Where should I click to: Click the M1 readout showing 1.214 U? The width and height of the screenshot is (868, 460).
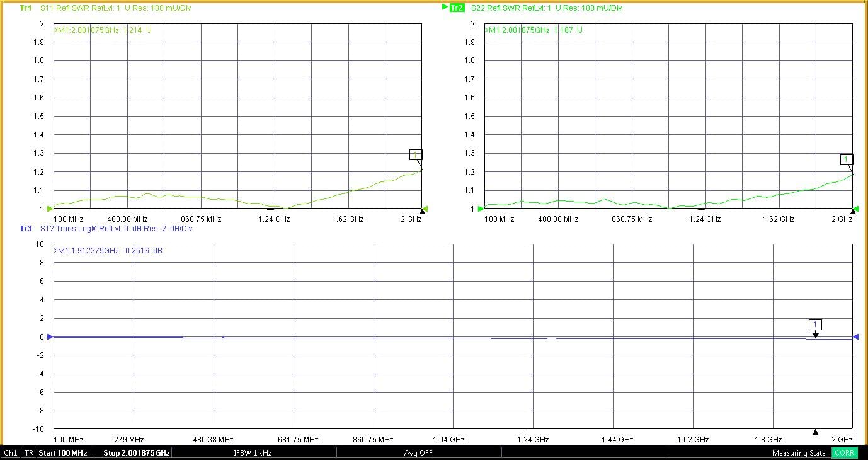[103, 30]
